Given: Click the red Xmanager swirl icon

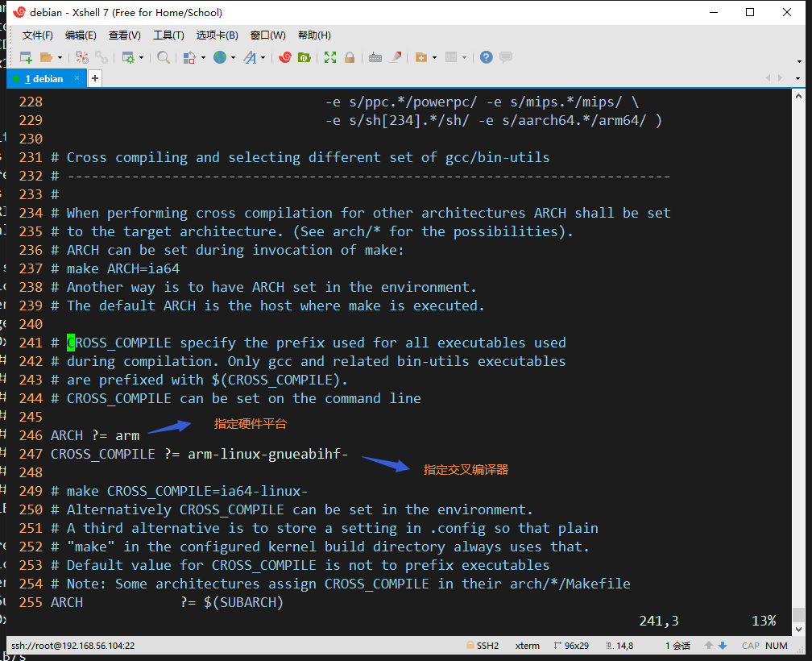Looking at the screenshot, I should pos(284,57).
